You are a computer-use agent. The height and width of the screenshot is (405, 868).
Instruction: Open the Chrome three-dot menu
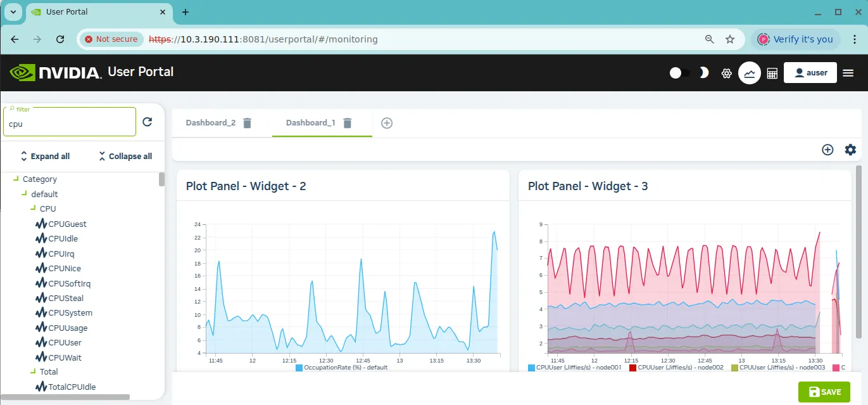tap(854, 39)
